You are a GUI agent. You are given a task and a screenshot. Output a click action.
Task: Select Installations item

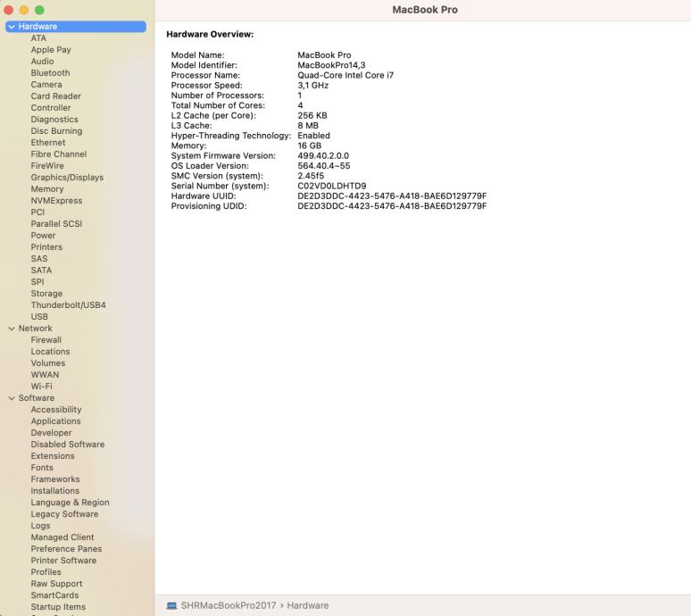(55, 491)
